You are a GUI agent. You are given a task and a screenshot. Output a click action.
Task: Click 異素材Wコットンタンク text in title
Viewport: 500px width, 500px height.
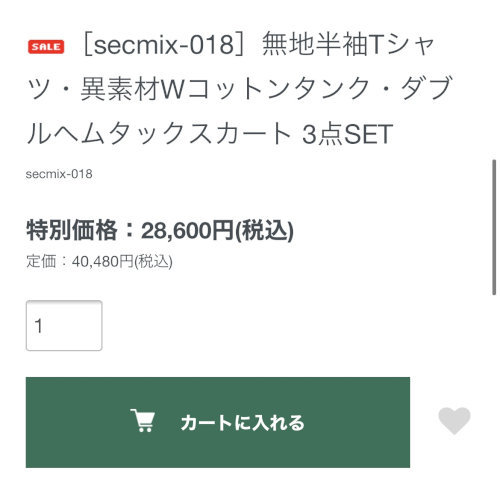pos(225,89)
